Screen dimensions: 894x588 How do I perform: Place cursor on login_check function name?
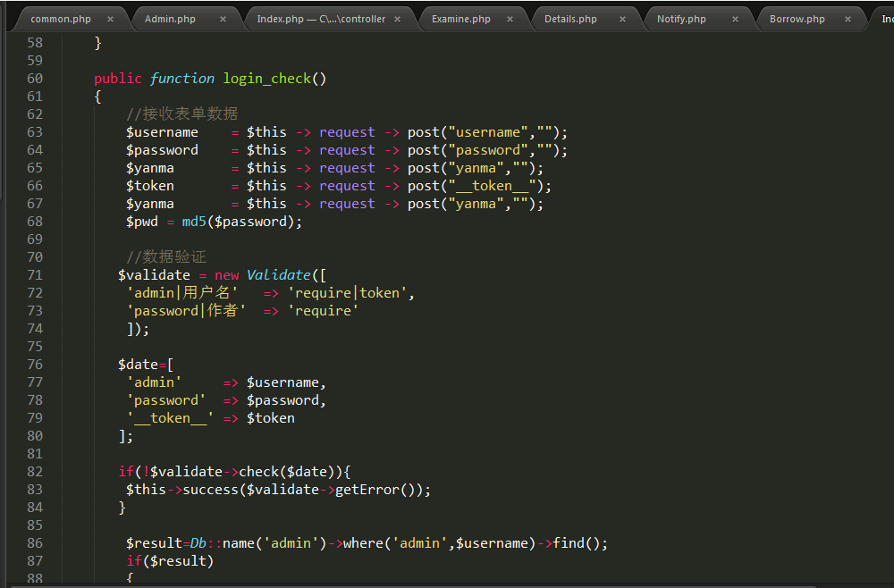[266, 79]
